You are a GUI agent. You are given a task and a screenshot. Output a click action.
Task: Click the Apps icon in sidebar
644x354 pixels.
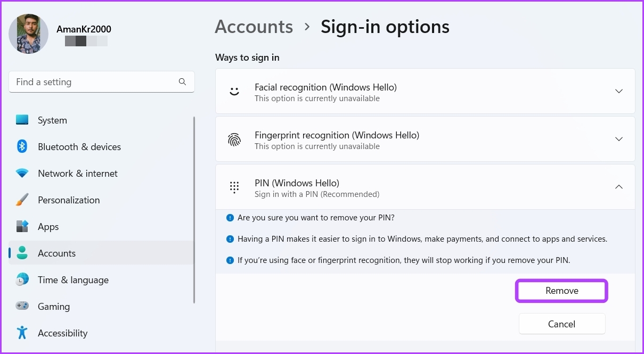(x=22, y=227)
